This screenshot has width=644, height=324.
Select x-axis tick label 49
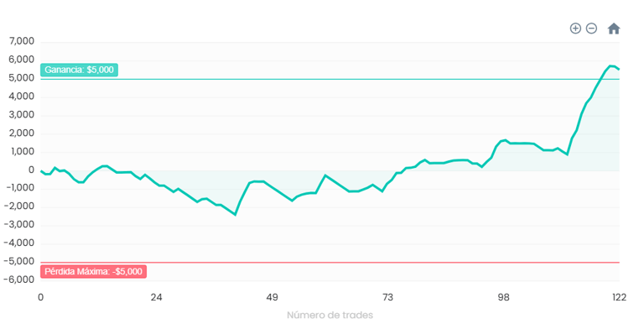point(273,298)
